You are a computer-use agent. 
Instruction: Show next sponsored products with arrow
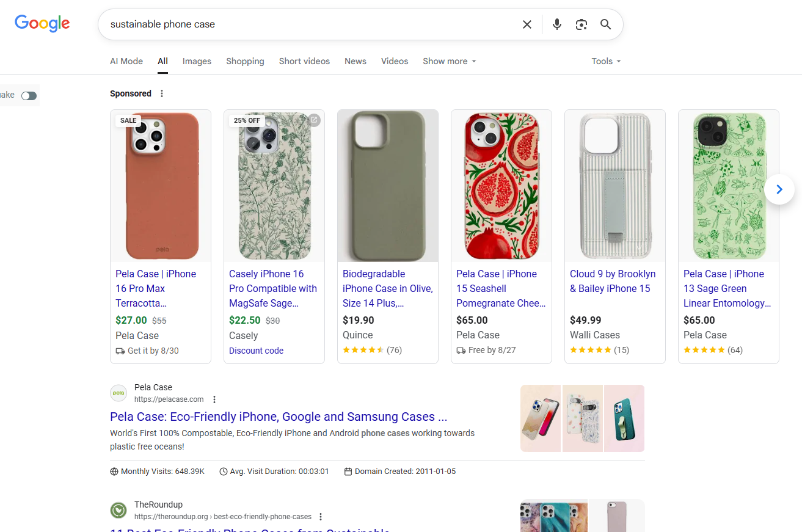tap(779, 189)
